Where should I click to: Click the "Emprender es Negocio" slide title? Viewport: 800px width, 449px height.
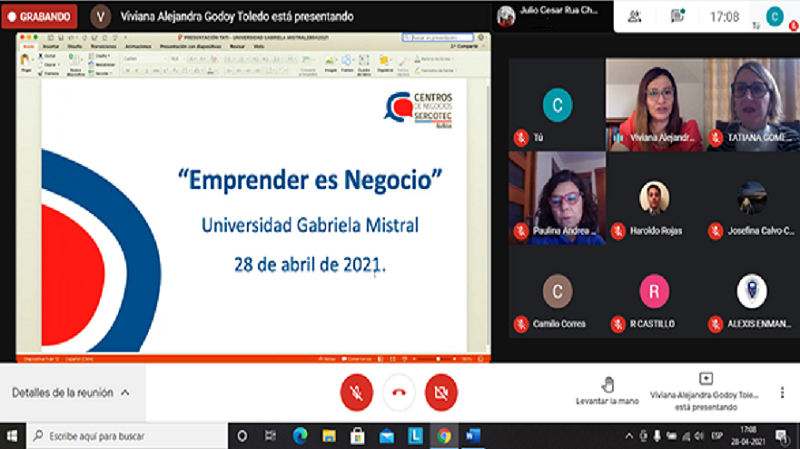(x=310, y=180)
